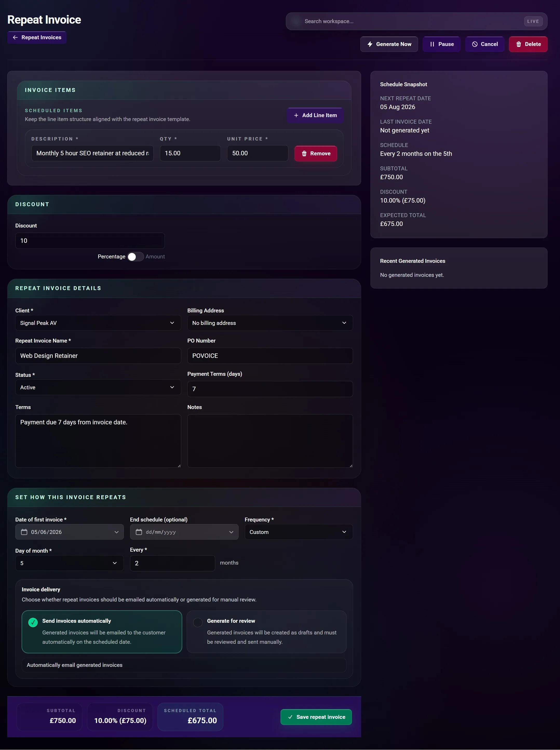Click the Pause button
This screenshot has width=560, height=750.
[x=441, y=44]
